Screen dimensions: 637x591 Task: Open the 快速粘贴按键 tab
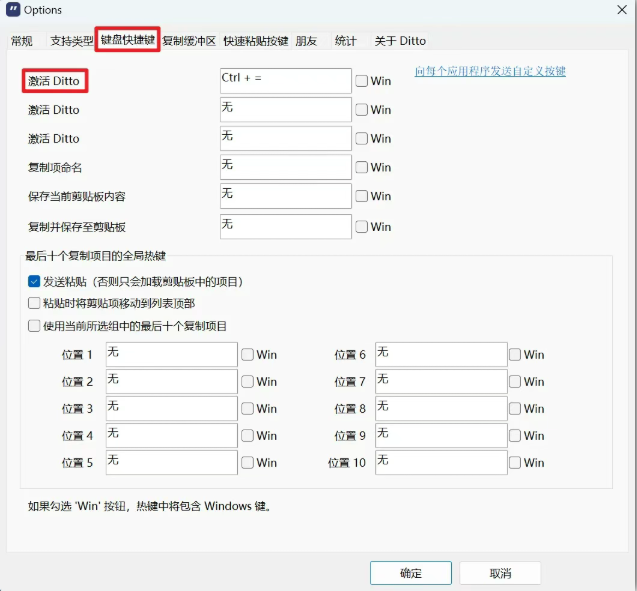point(256,41)
